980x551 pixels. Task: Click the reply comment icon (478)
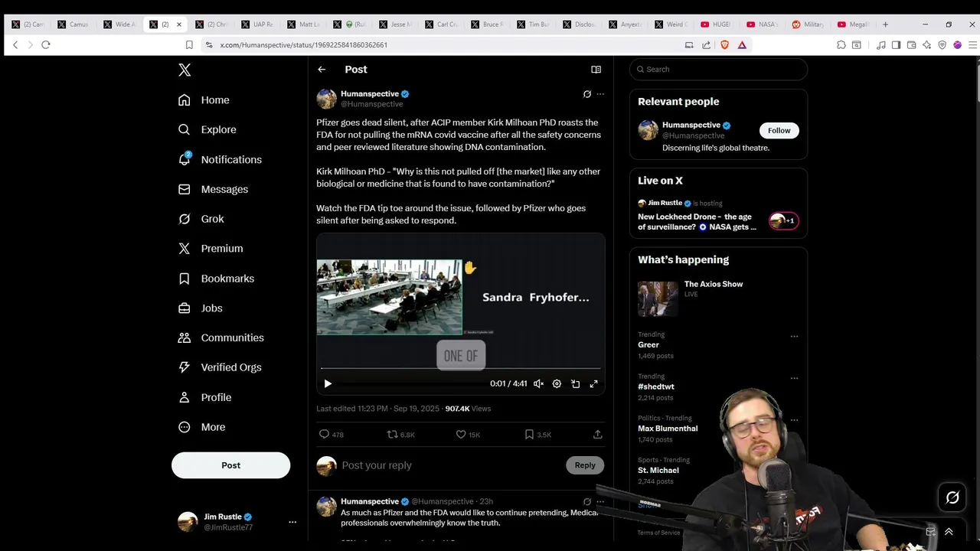click(x=331, y=435)
